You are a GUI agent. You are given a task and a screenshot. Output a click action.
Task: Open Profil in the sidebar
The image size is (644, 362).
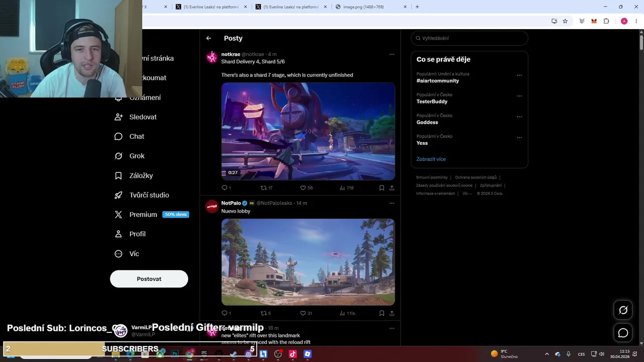tap(130, 234)
